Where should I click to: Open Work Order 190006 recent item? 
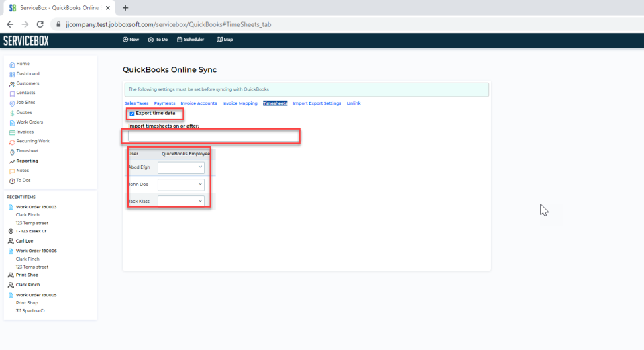pos(36,251)
